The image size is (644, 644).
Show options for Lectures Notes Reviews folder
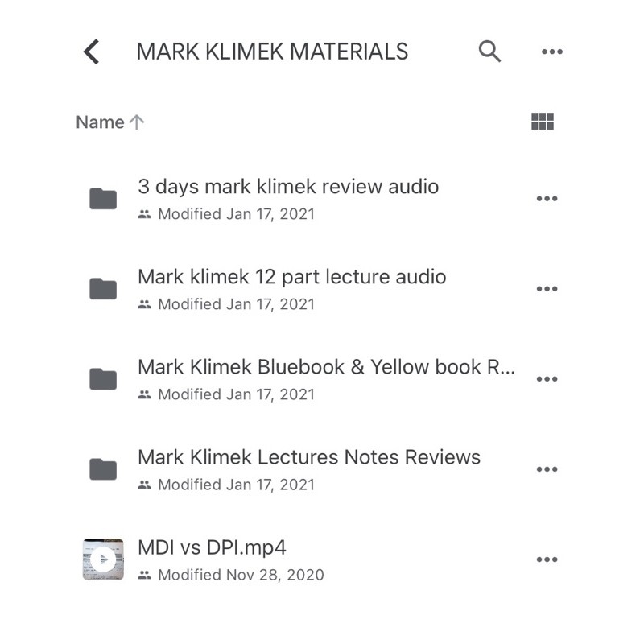pos(547,469)
